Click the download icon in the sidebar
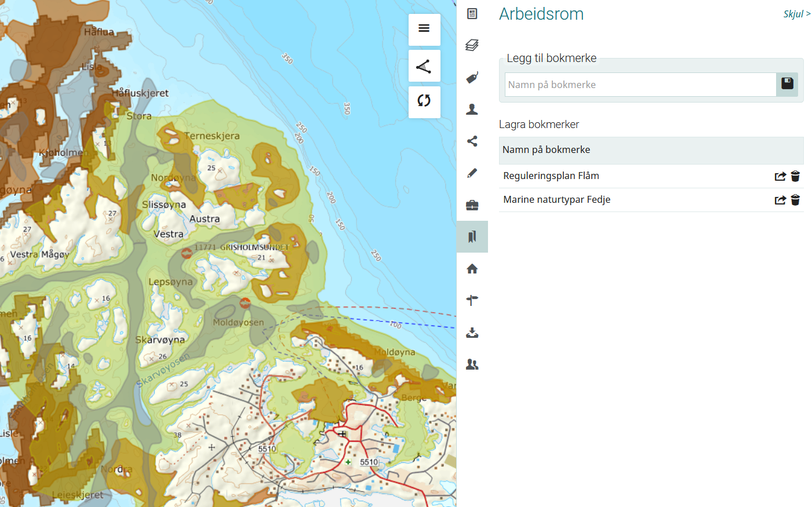 click(472, 333)
